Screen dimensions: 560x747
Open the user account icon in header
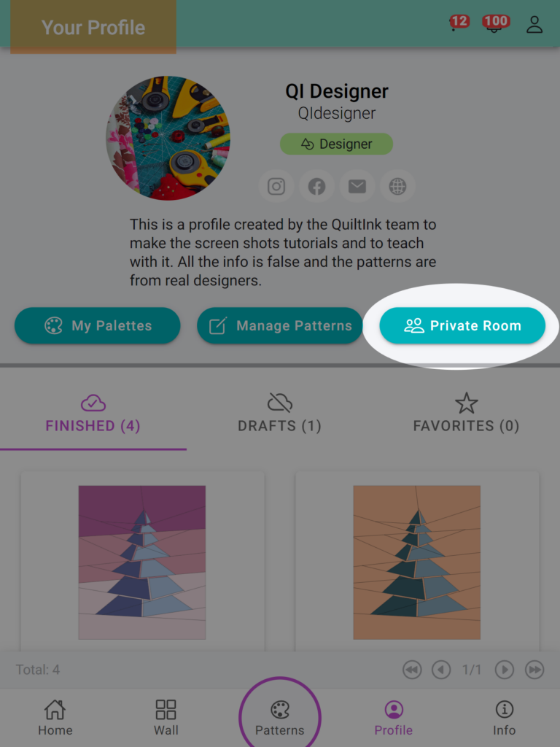534,24
